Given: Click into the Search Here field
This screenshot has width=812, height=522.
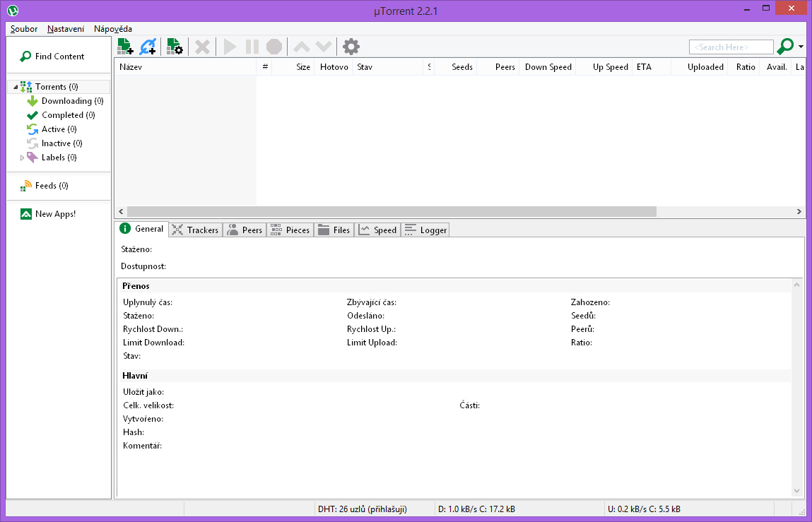Looking at the screenshot, I should tap(731, 47).
